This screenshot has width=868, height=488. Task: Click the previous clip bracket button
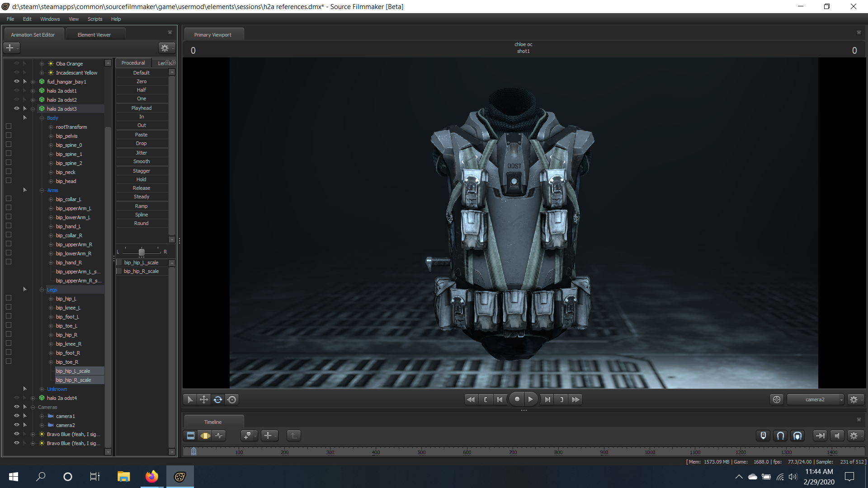(486, 399)
